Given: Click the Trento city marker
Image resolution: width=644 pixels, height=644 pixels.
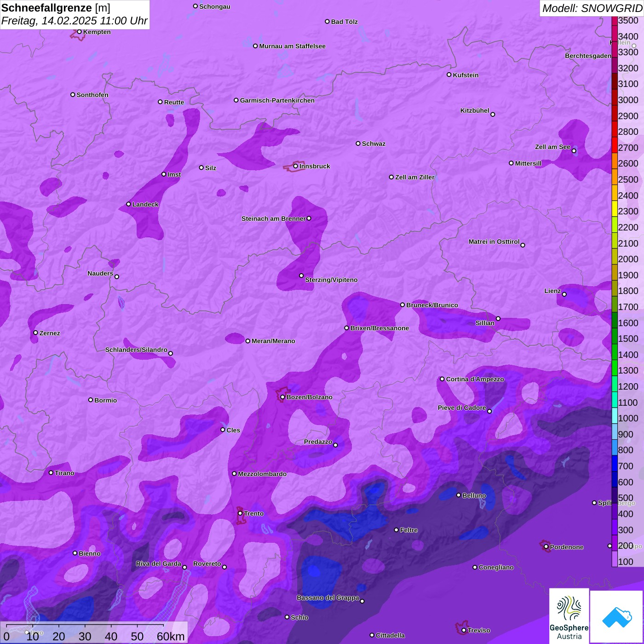Looking at the screenshot, I should 240,513.
